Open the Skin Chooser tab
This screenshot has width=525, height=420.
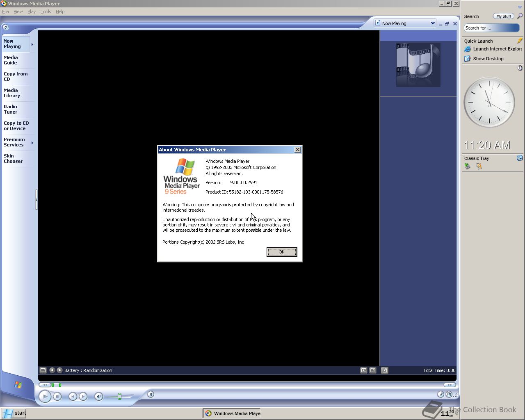tap(18, 159)
